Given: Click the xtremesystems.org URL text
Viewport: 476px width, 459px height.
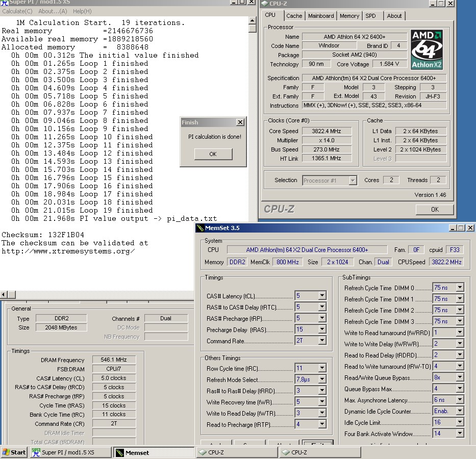Looking at the screenshot, I should 68,251.
